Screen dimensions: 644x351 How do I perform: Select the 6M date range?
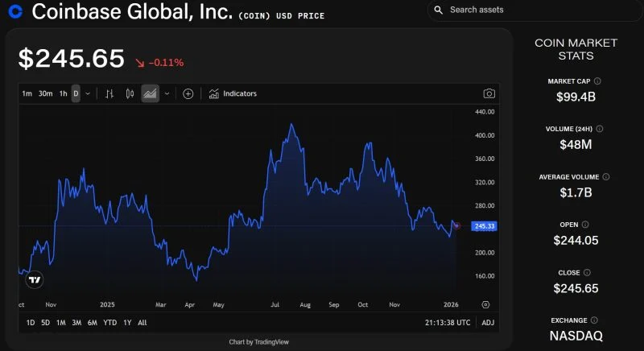pyautogui.click(x=92, y=323)
